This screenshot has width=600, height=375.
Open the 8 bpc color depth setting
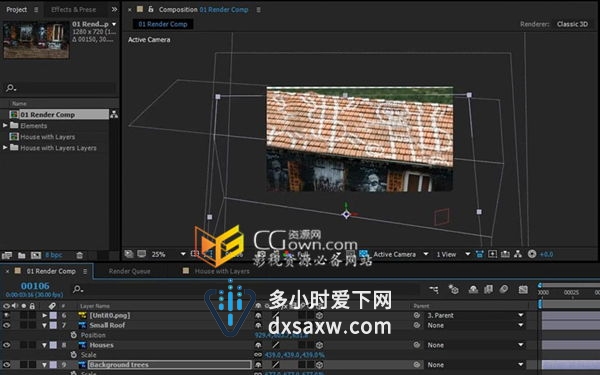54,255
